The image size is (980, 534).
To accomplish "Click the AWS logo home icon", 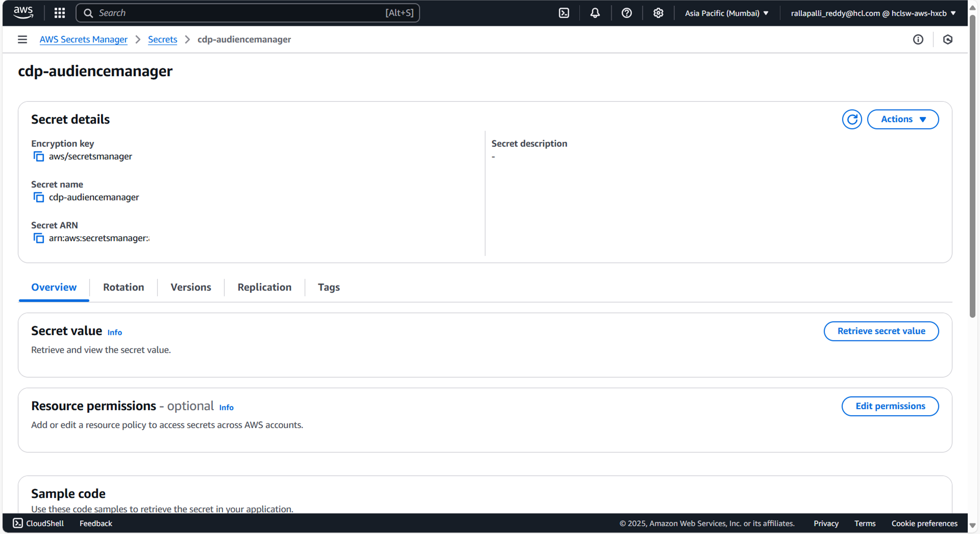I will pyautogui.click(x=23, y=12).
